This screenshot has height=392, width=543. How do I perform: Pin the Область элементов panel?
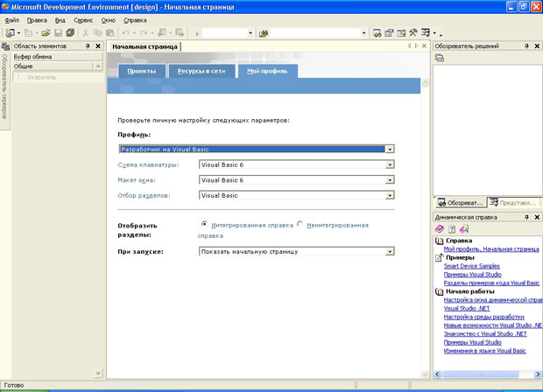(88, 46)
